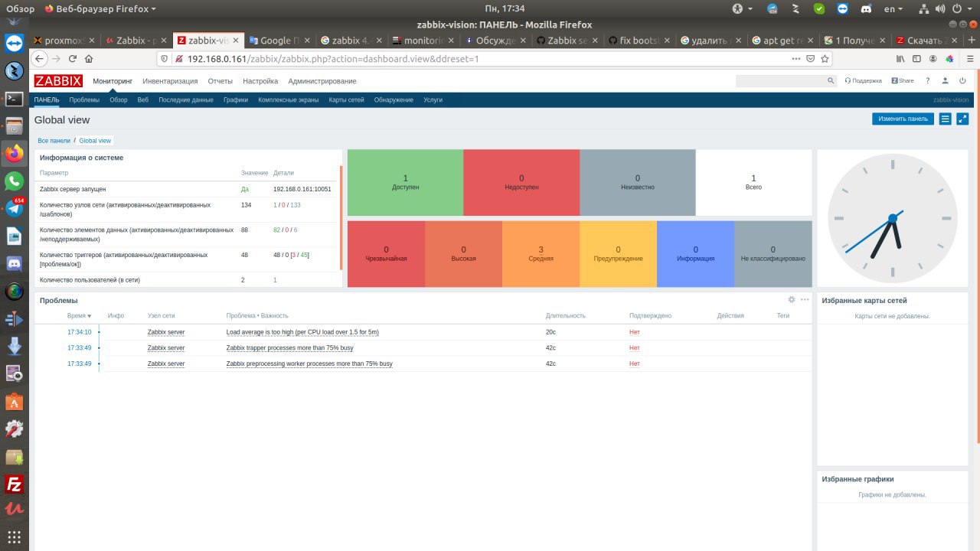Open the dashboard actions list icon
Image resolution: width=980 pixels, height=551 pixels.
tap(946, 119)
